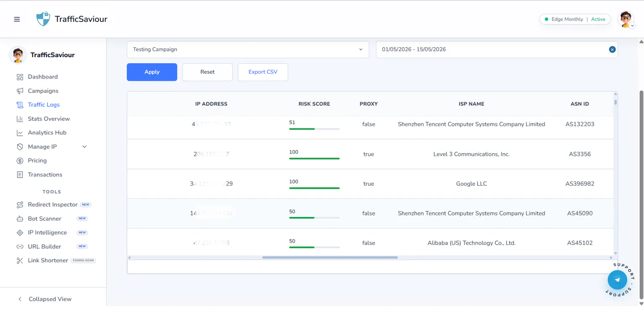
Task: Click the table's horizontal scrollbar thumb
Action: (330, 257)
